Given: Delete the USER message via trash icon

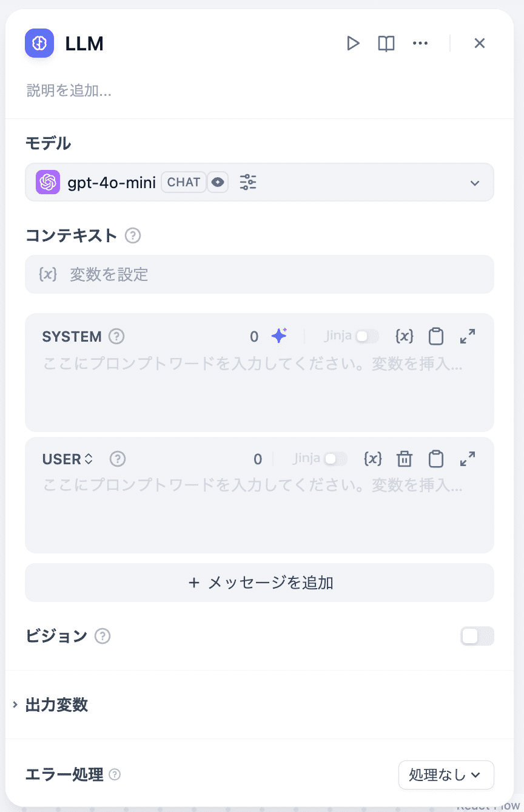Looking at the screenshot, I should (405, 459).
